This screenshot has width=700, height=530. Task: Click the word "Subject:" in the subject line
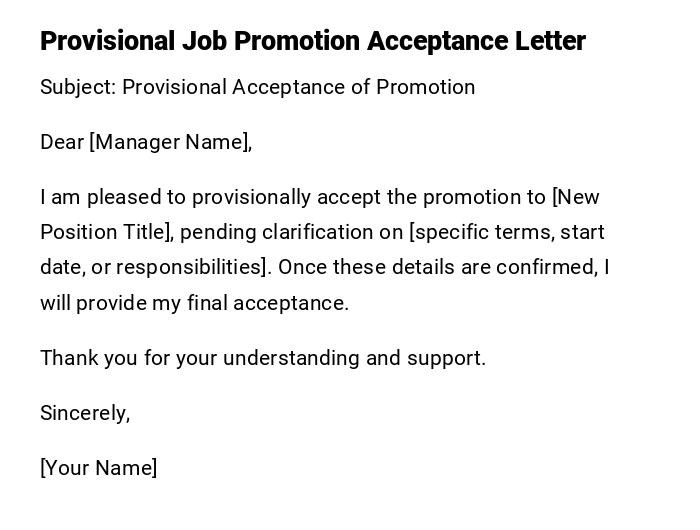point(78,87)
